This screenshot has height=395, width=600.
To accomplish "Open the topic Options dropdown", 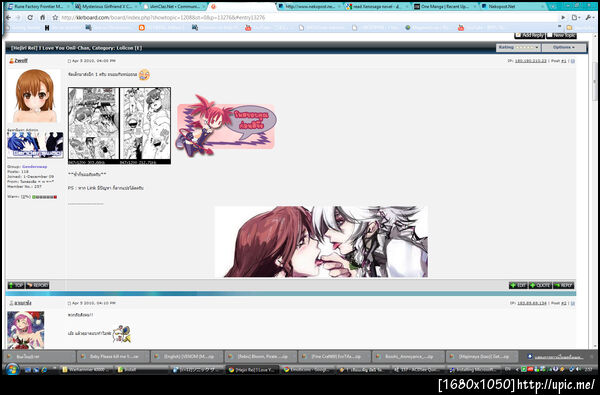I will click(564, 47).
